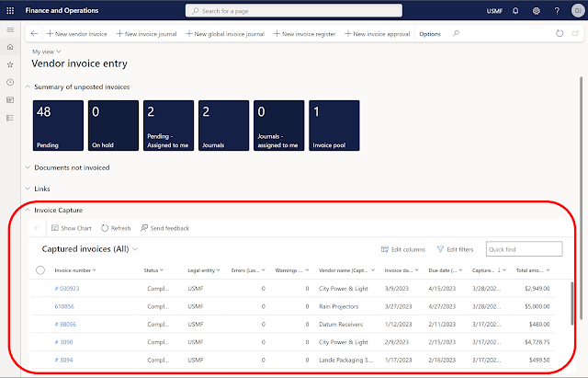The height and width of the screenshot is (378, 588).
Task: Click $4,728.75 total amount cell
Action: pyautogui.click(x=537, y=342)
